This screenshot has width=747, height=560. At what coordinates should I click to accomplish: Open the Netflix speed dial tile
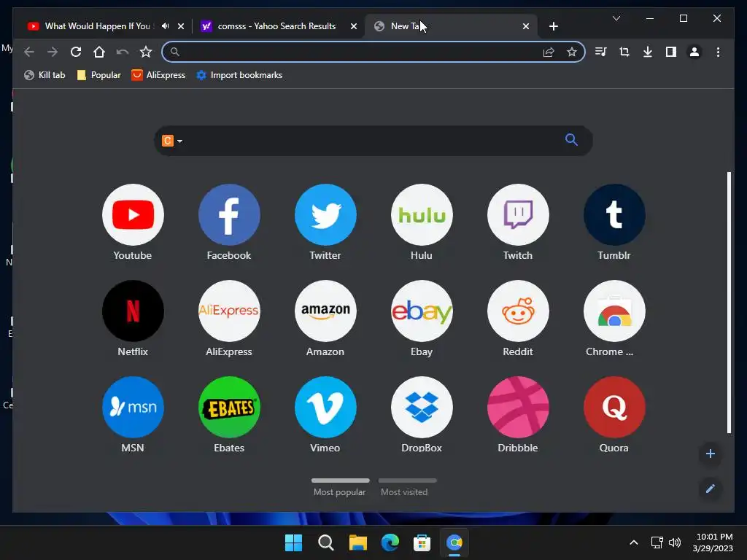[133, 311]
